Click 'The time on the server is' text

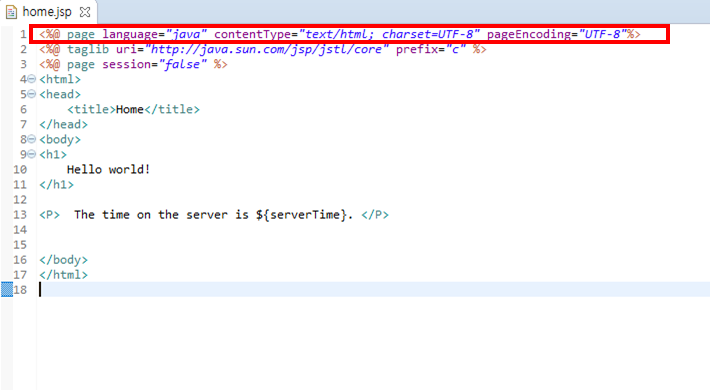(x=161, y=215)
